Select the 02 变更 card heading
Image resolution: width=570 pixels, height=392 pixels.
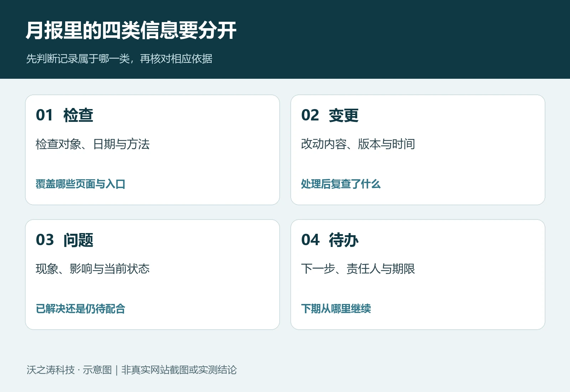[330, 115]
